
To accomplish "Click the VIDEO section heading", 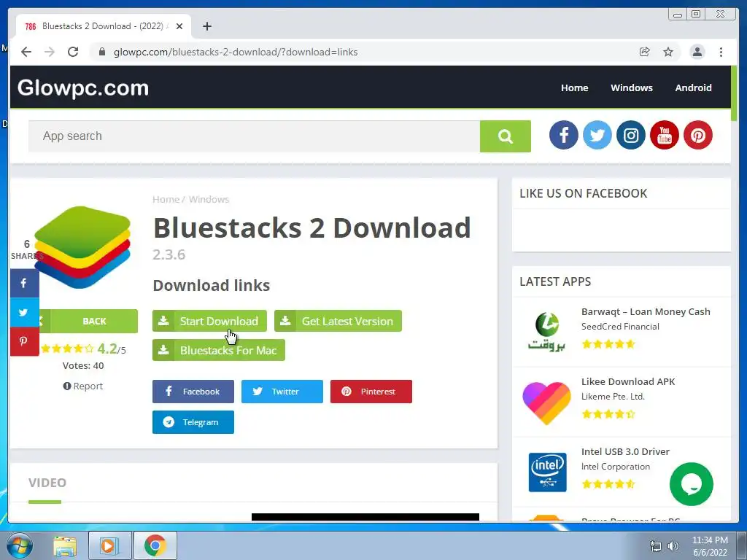I will click(47, 483).
